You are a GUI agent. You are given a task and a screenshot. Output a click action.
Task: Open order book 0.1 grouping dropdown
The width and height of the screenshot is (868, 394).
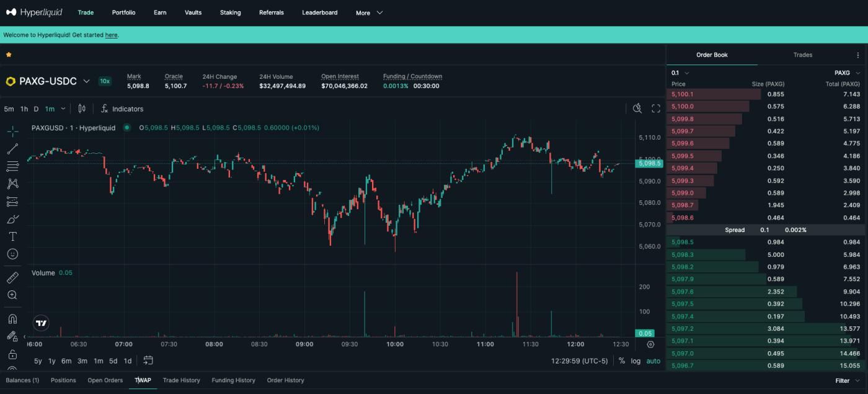[680, 73]
